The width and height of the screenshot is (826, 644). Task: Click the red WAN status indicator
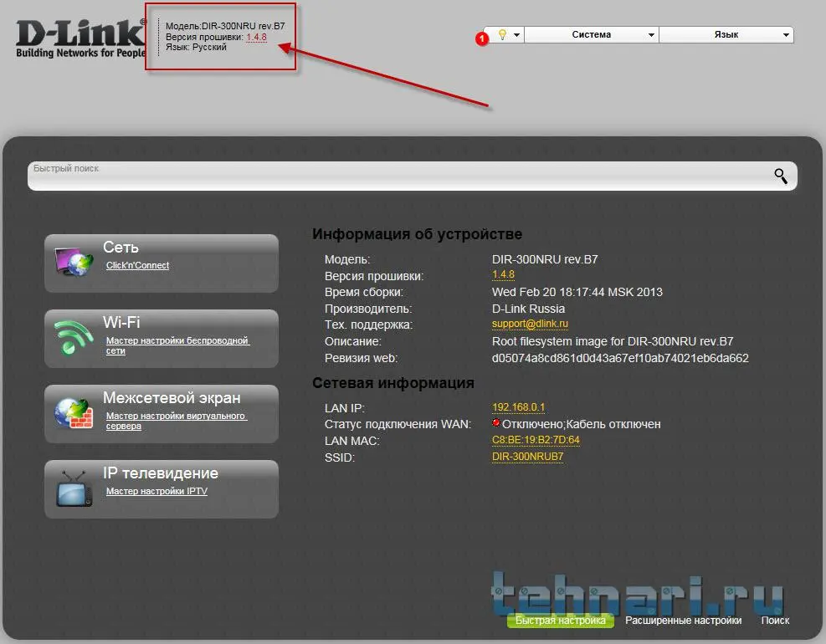pyautogui.click(x=495, y=423)
